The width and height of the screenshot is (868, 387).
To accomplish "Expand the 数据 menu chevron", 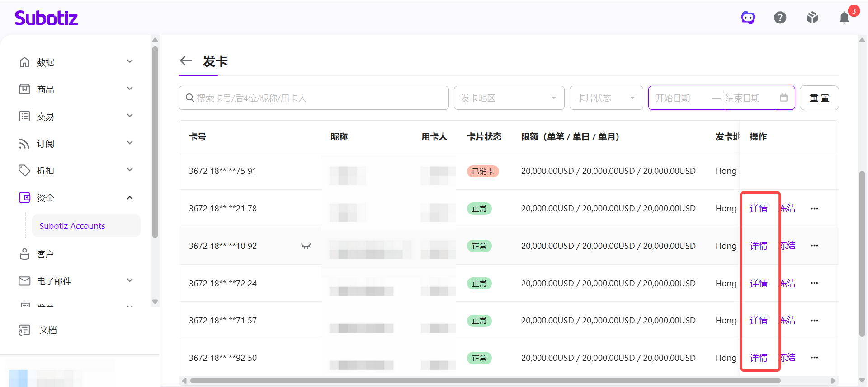I will click(130, 61).
